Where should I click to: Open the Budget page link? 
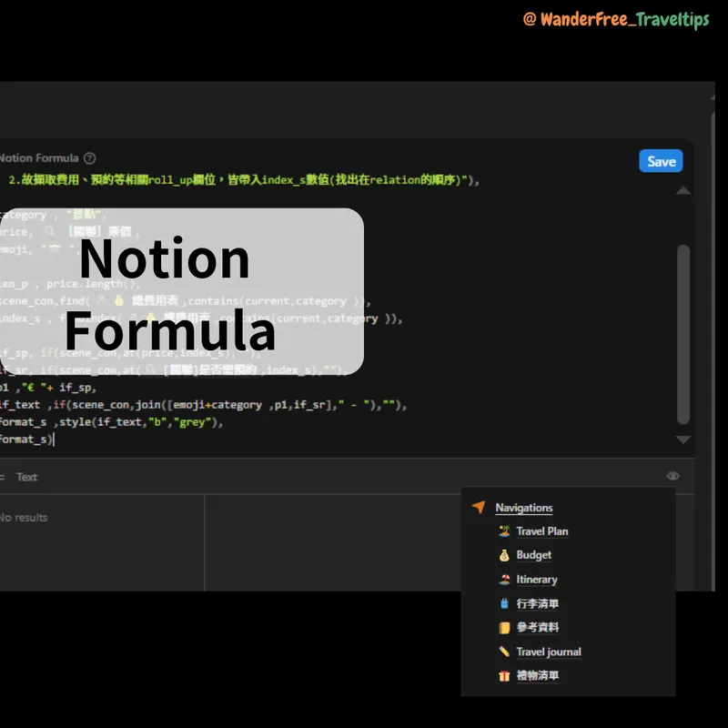coord(533,555)
